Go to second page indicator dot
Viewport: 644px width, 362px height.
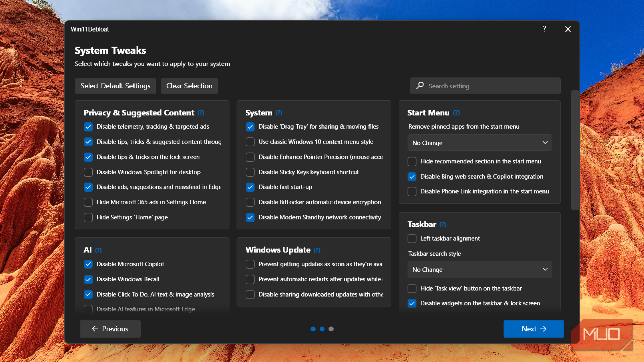(322, 329)
